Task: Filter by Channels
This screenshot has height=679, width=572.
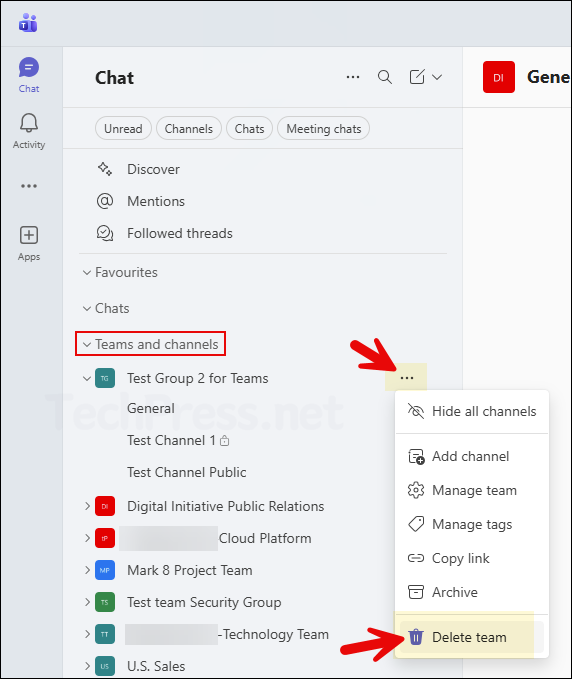Action: pyautogui.click(x=189, y=129)
